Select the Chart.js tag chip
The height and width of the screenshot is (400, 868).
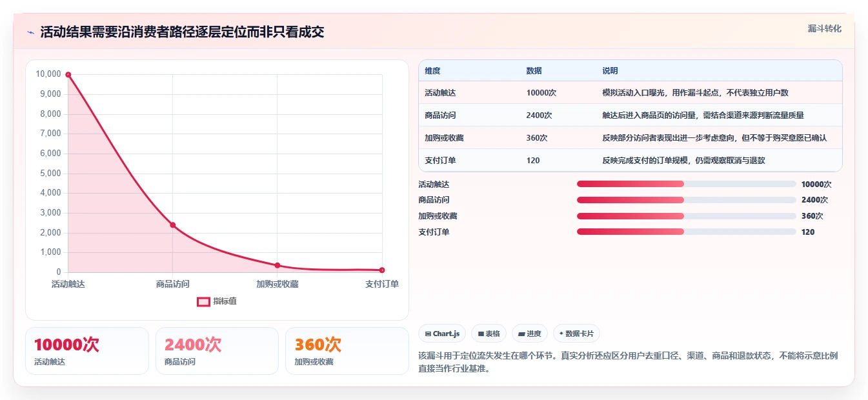click(442, 334)
